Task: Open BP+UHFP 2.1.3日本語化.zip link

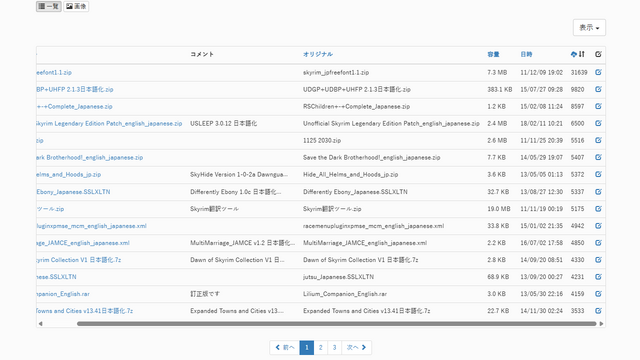Action: click(x=75, y=89)
